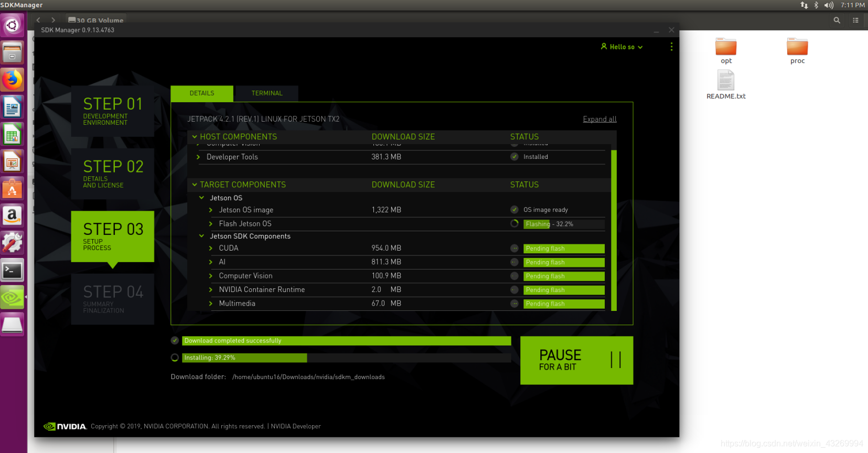The image size is (868, 453).
Task: Click the Flash Jetson OS spinner status
Action: (515, 224)
